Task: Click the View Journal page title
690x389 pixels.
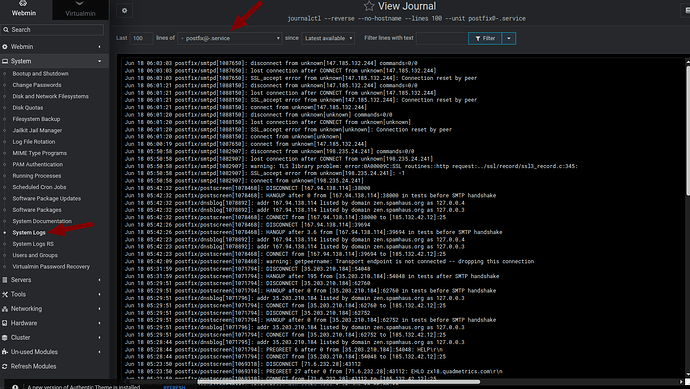Action: [x=407, y=6]
